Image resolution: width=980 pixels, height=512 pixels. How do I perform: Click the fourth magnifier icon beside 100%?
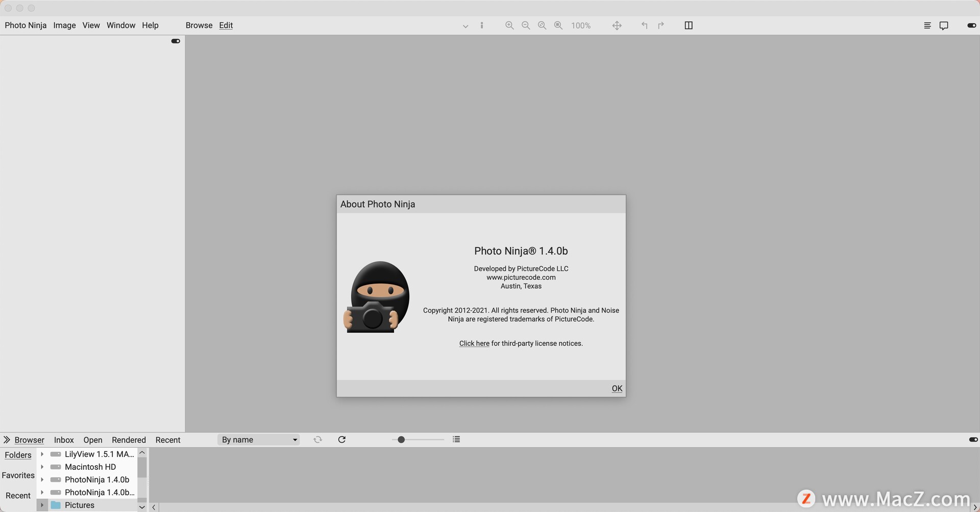pos(558,25)
